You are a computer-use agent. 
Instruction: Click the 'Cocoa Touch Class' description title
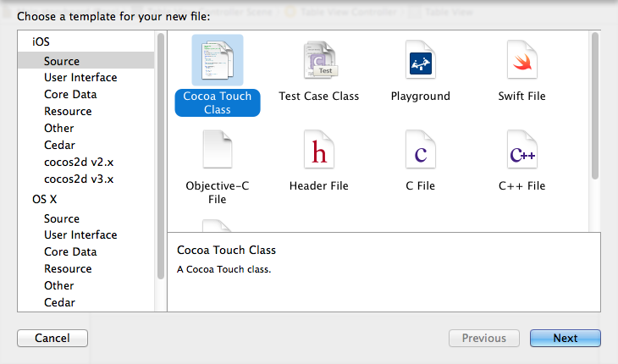[226, 251]
